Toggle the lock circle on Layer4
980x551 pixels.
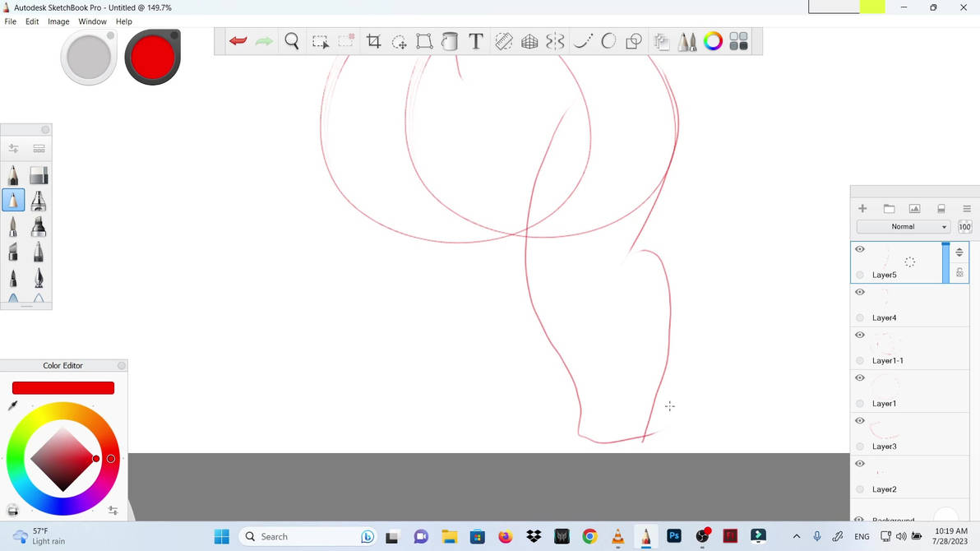860,317
